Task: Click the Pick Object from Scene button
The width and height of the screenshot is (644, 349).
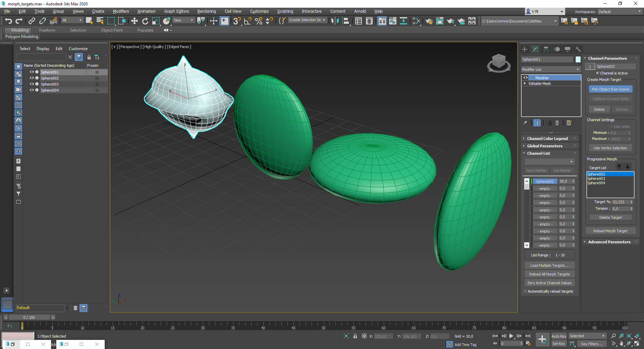Action: [x=610, y=89]
